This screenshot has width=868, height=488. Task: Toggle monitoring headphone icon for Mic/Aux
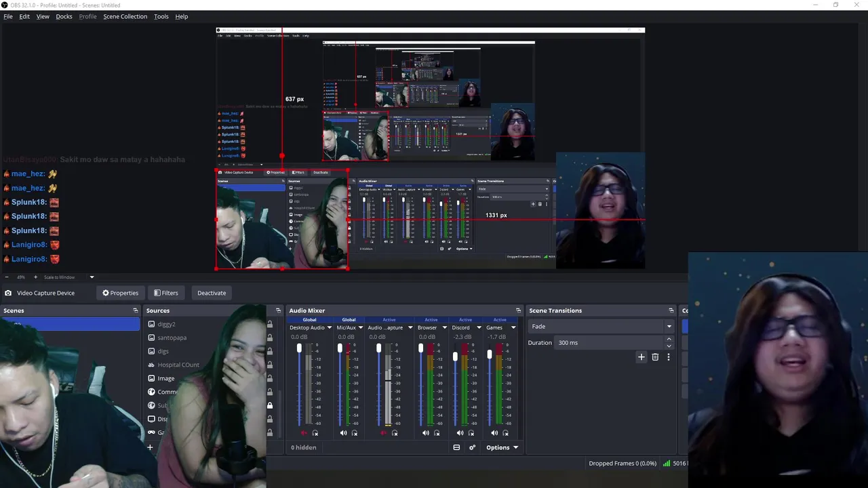click(354, 433)
